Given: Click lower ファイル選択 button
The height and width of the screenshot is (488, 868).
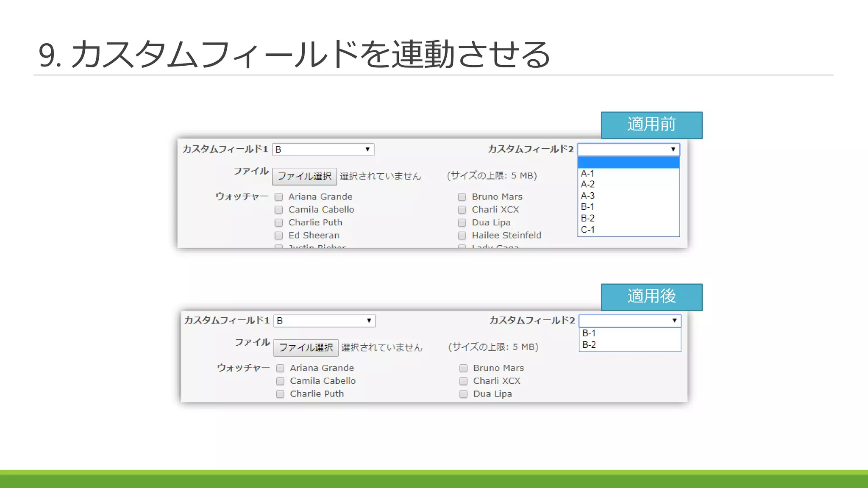Looking at the screenshot, I should (x=306, y=347).
